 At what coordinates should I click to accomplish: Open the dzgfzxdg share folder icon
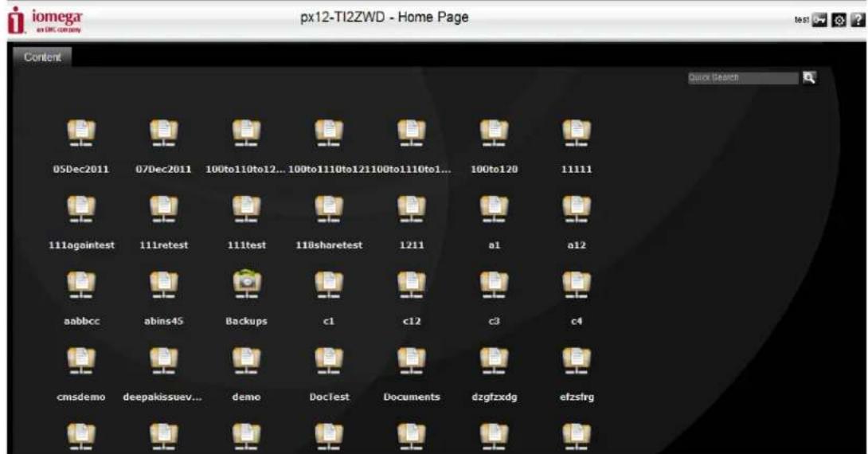[494, 361]
